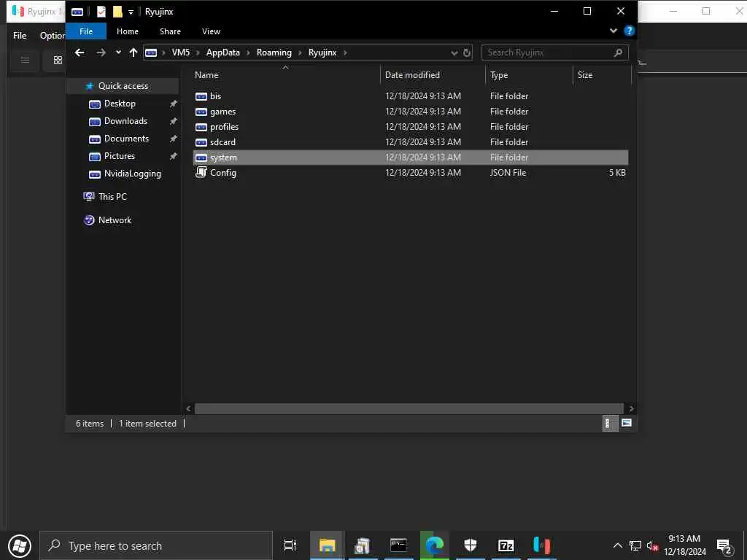Open Pictures in the navigation pane
Image resolution: width=747 pixels, height=560 pixels.
coord(120,156)
